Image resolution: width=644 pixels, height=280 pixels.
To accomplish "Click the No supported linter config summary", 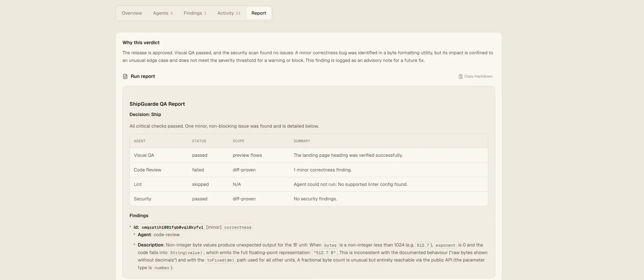I will [350, 185].
